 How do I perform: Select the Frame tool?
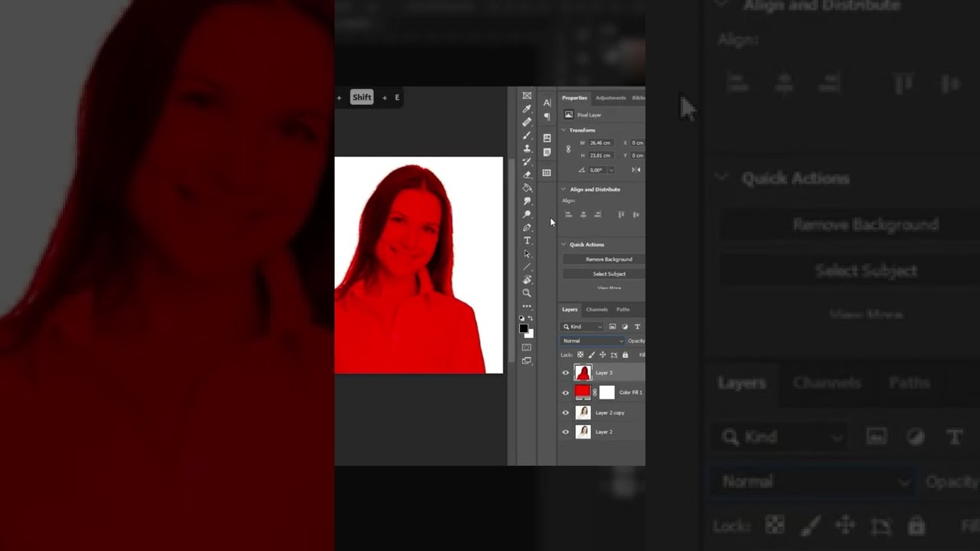point(527,96)
